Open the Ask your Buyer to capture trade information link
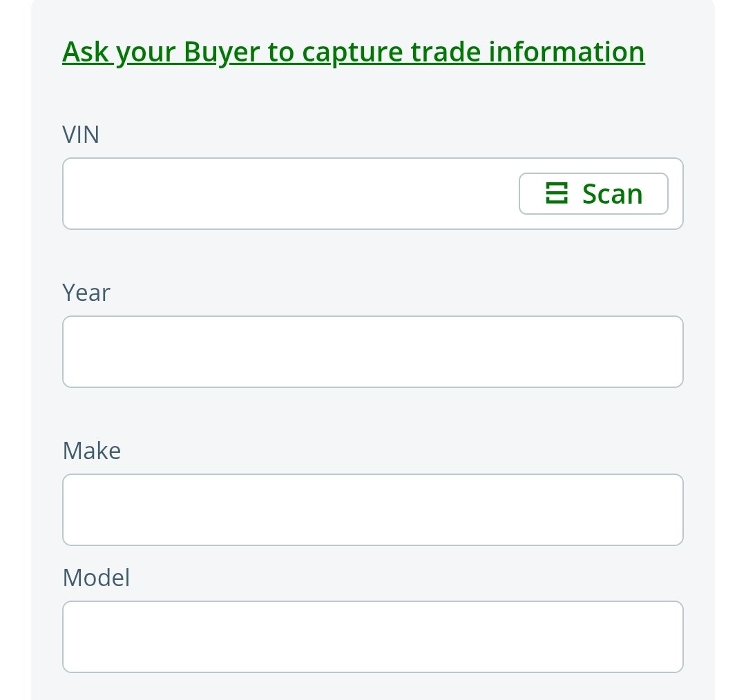This screenshot has width=746, height=700. pyautogui.click(x=353, y=52)
